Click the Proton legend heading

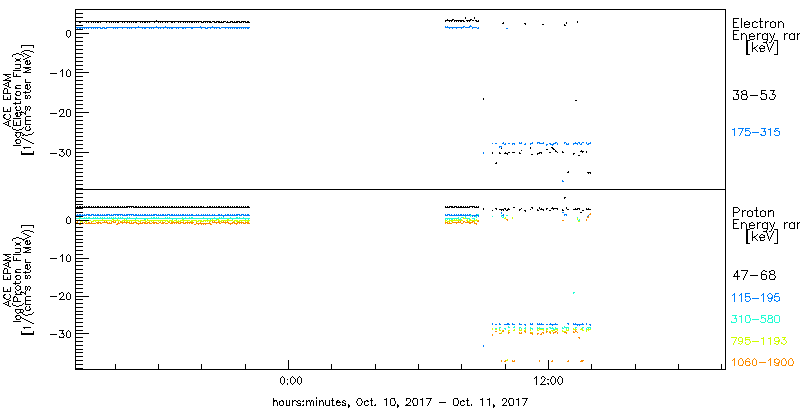coord(754,213)
